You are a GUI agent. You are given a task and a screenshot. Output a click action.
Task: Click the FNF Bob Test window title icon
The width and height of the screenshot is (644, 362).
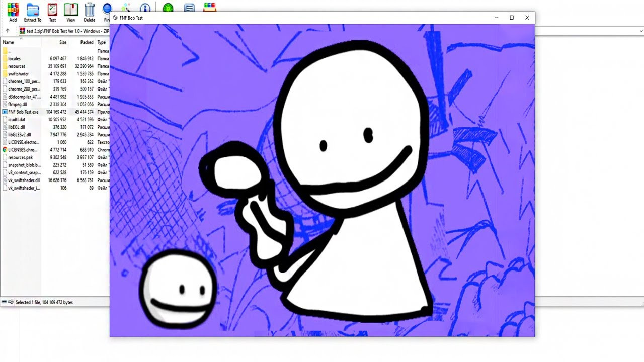click(x=115, y=18)
